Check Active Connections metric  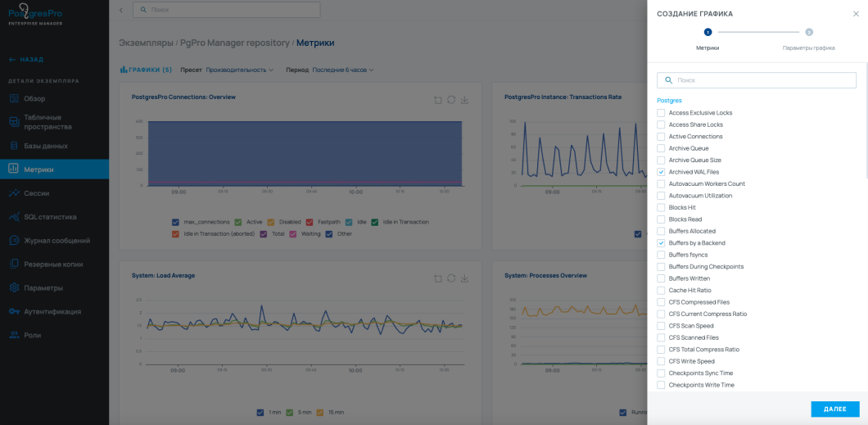[x=661, y=136]
